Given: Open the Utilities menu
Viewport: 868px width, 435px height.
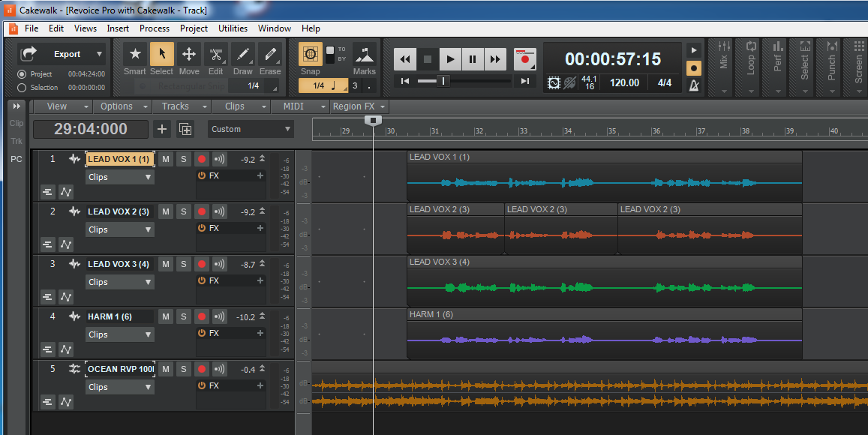Looking at the screenshot, I should tap(233, 28).
